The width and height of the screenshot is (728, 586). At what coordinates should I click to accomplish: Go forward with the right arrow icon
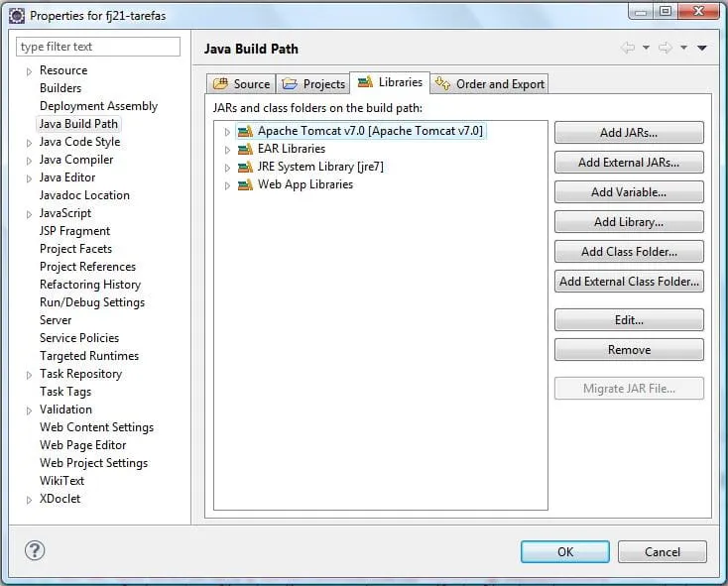tap(666, 48)
